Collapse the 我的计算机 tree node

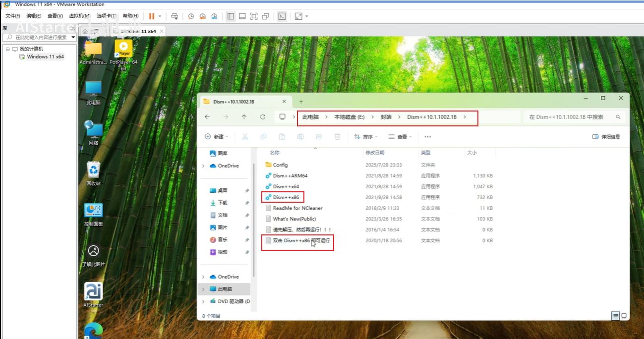coord(8,49)
